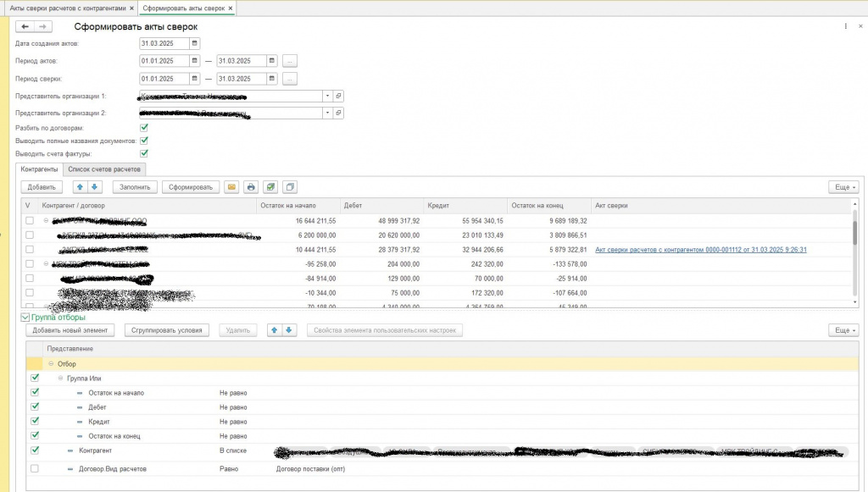This screenshot has width=868, height=492.
Task: Toggle Остаток на начало filter checkbox
Action: coord(35,392)
